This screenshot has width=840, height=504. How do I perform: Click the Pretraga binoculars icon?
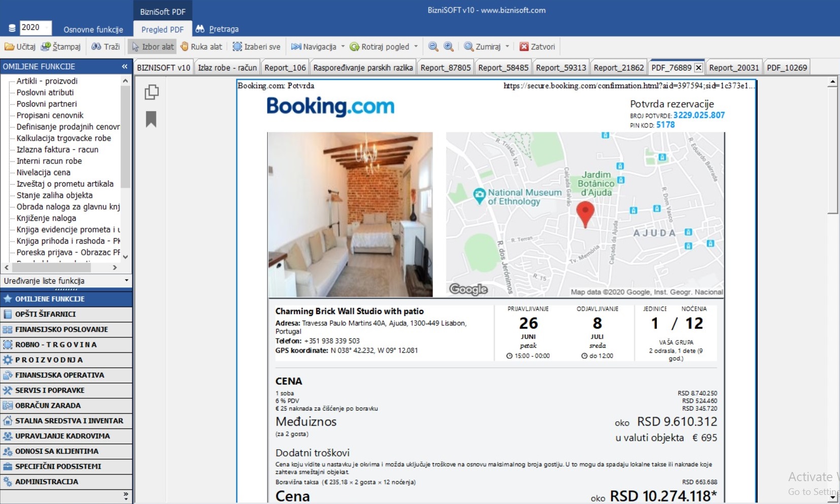(x=200, y=29)
